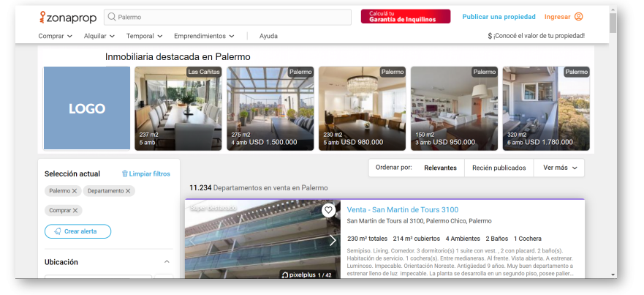The width and height of the screenshot is (644, 295).
Task: Click the Garantía de Inquilinos banner
Action: click(406, 16)
